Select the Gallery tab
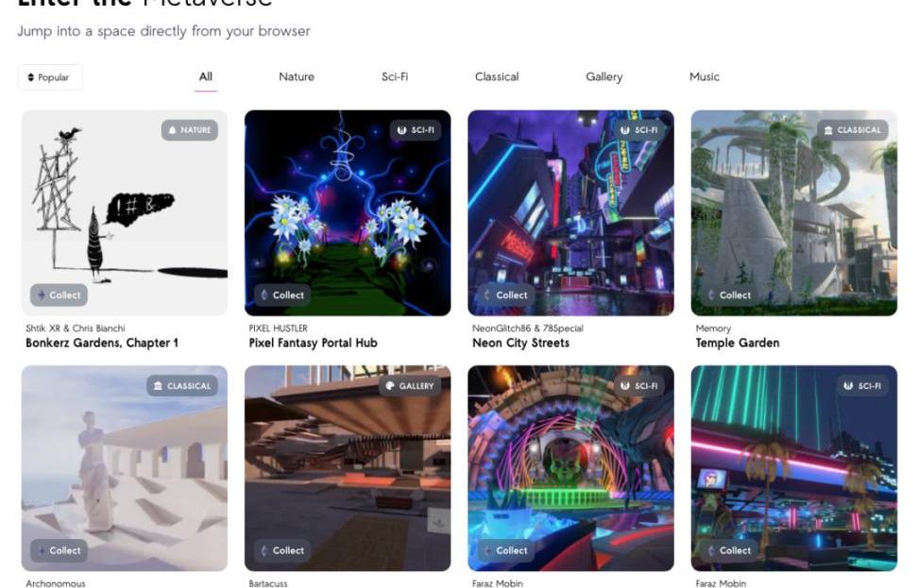The height and width of the screenshot is (588, 918). point(604,76)
